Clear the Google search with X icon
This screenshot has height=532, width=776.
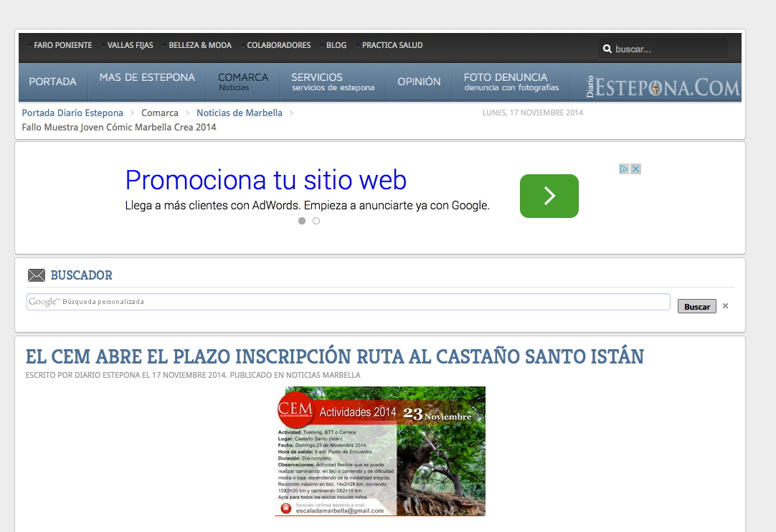click(725, 306)
